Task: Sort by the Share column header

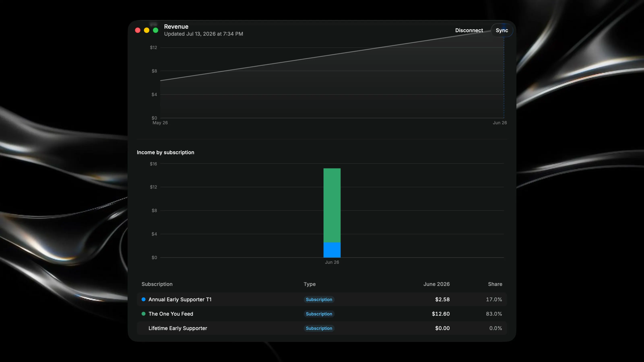Action: tap(495, 284)
